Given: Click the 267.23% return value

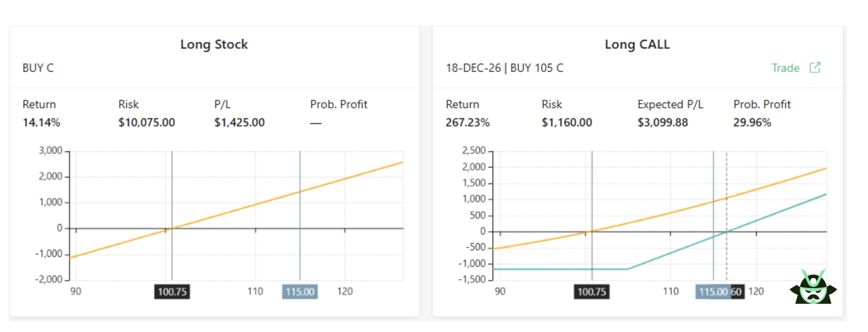Looking at the screenshot, I should (x=467, y=123).
